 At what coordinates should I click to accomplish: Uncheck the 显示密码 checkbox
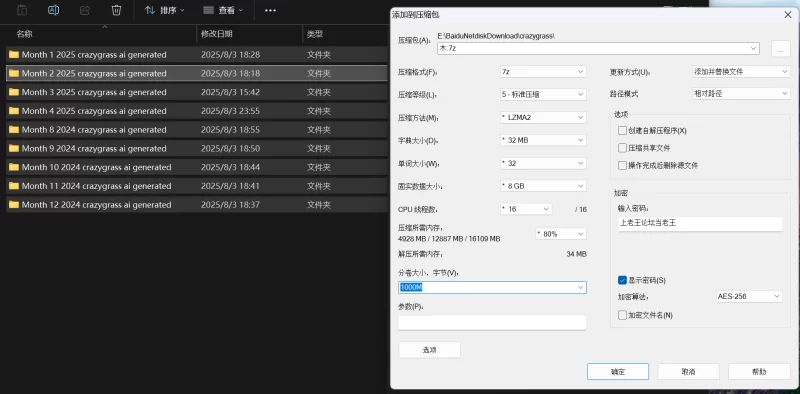pyautogui.click(x=622, y=280)
